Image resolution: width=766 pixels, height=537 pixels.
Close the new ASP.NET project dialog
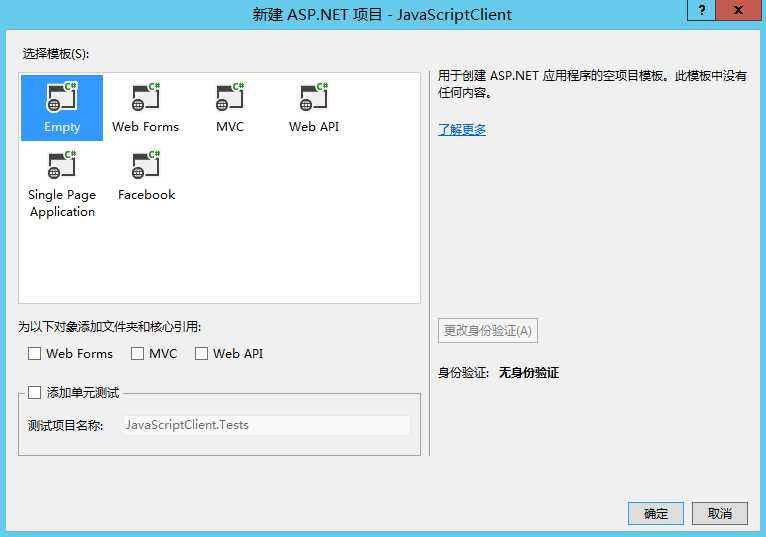738,10
